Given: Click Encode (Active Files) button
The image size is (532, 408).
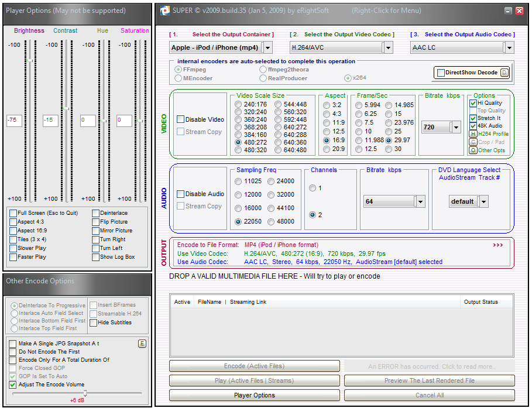Looking at the screenshot, I should (255, 366).
